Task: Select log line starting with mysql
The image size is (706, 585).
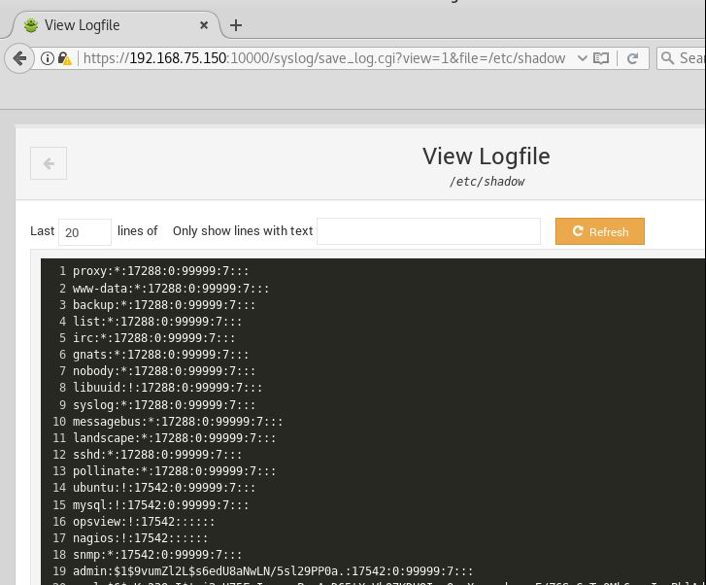Action: 161,505
